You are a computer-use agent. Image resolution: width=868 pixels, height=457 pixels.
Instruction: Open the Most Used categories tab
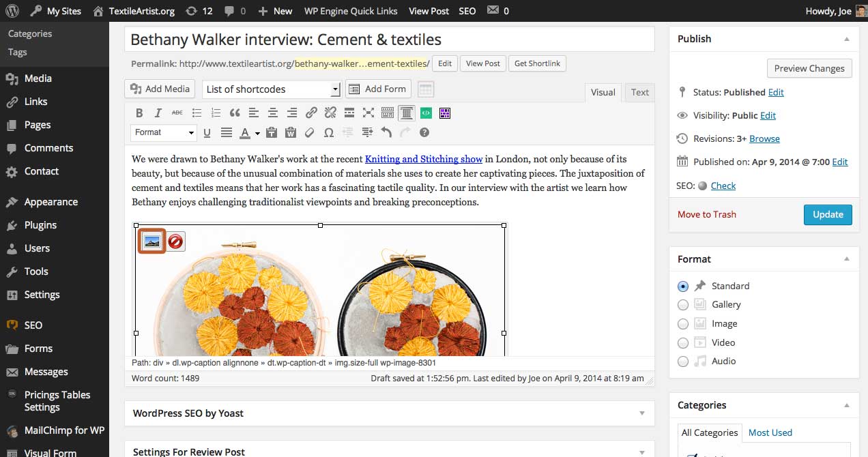pos(770,432)
